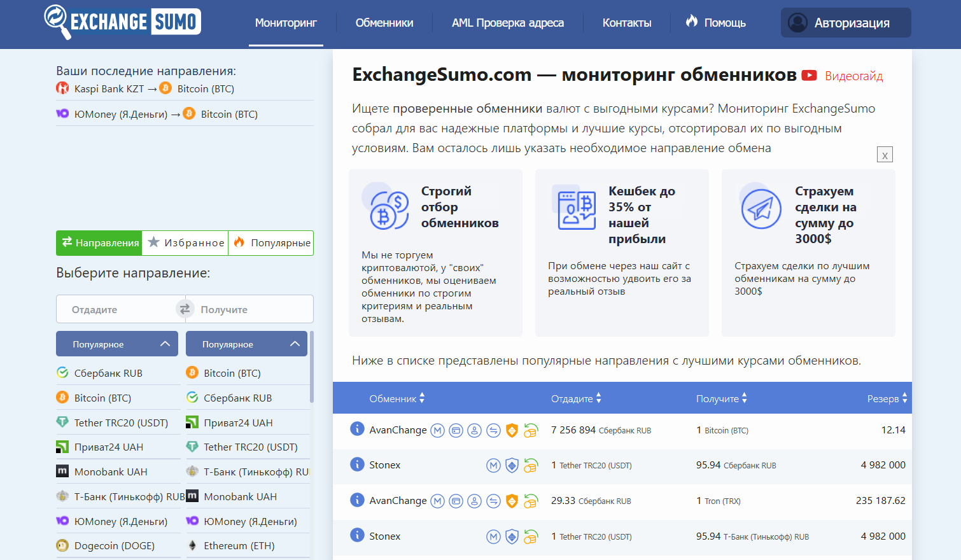The image size is (961, 560).
Task: Open the YouTube video guide icon
Action: 809,76
